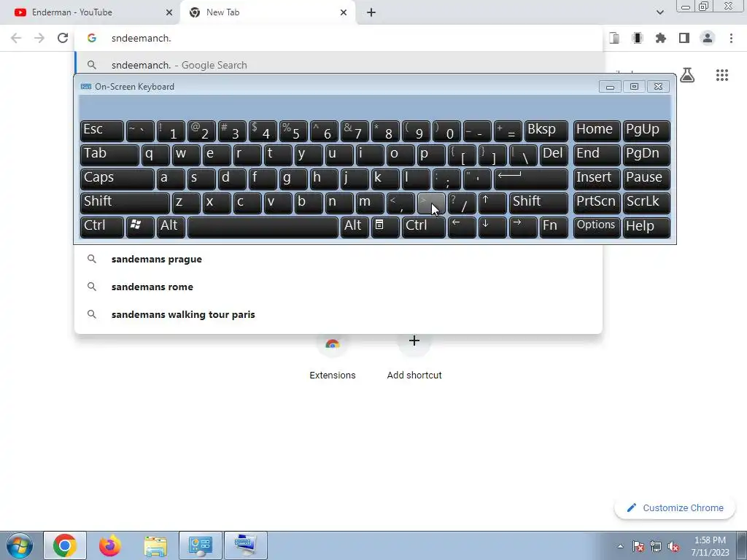
Task: Click the PrtScn key
Action: coord(597,203)
